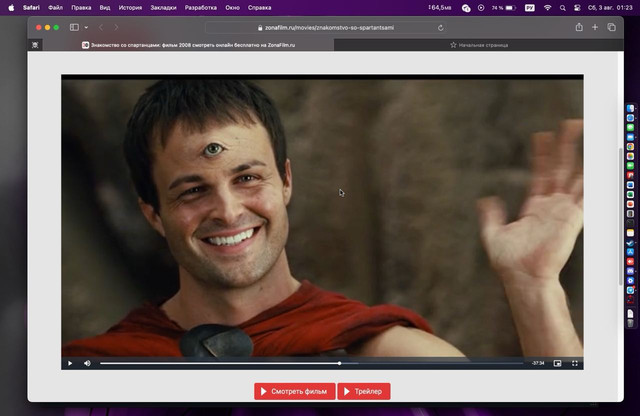Click the Трейлер button
The height and width of the screenshot is (416, 640).
point(364,391)
